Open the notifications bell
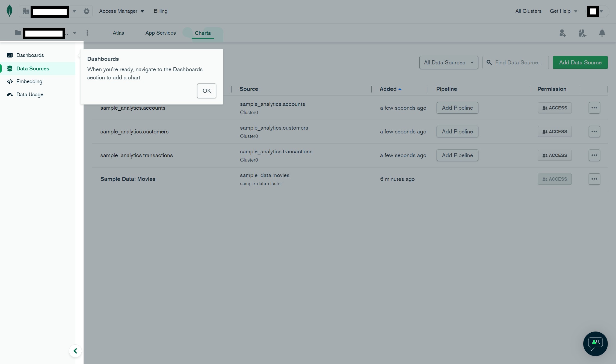Image resolution: width=616 pixels, height=364 pixels. (602, 33)
